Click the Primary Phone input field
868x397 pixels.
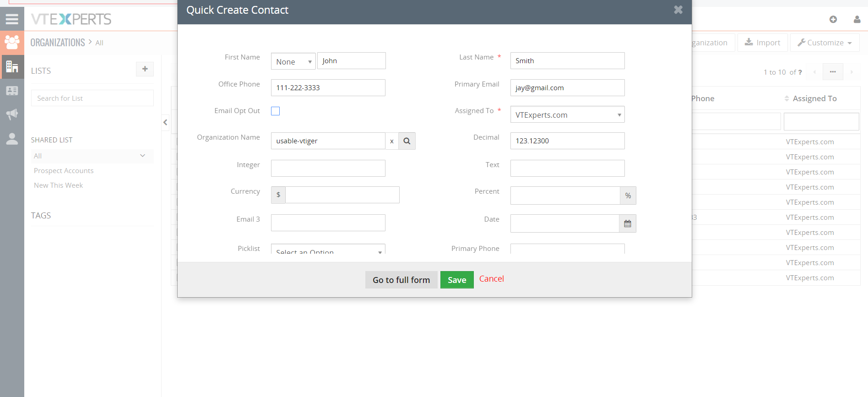pyautogui.click(x=568, y=249)
